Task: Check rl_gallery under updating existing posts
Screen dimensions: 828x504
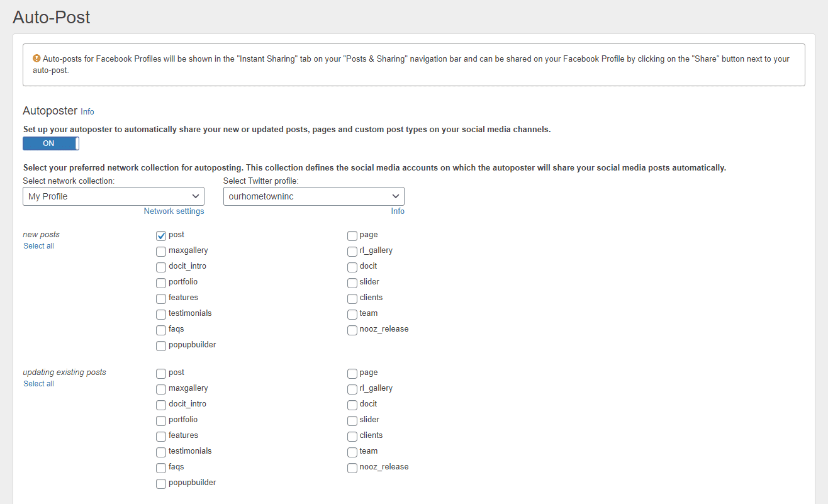Action: tap(352, 389)
